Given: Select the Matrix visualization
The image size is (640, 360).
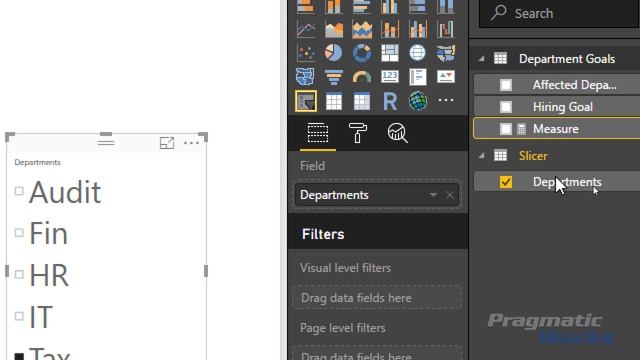Looking at the screenshot, I should tap(362, 101).
